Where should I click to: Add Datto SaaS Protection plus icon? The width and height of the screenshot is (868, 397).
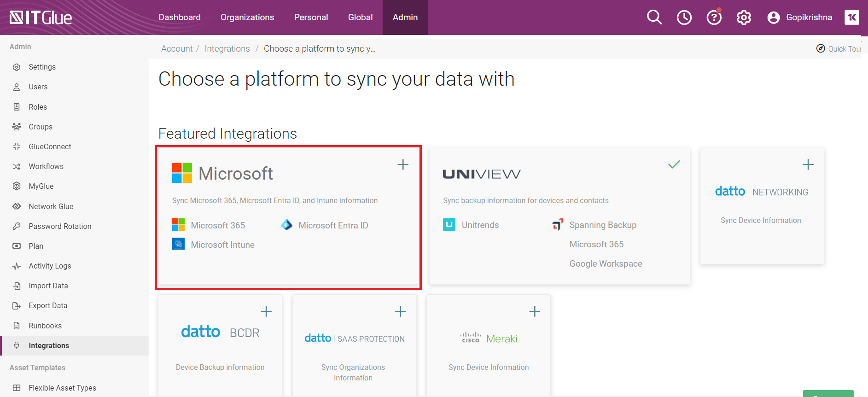[400, 311]
